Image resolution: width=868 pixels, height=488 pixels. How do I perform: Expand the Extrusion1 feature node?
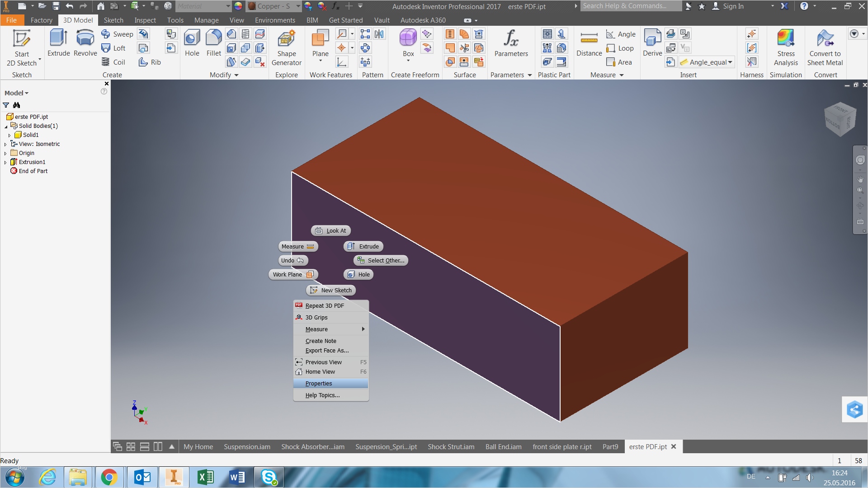5,162
